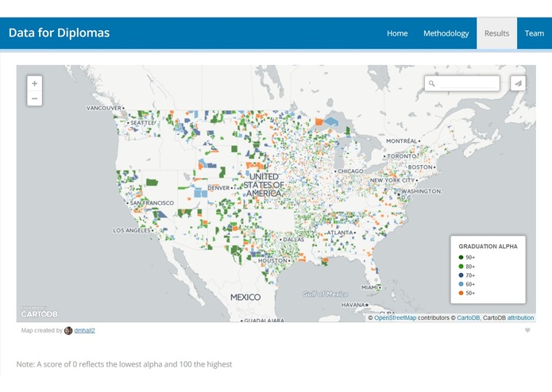This screenshot has width=552, height=392.
Task: Click the Miami city label
Action: pos(369,287)
